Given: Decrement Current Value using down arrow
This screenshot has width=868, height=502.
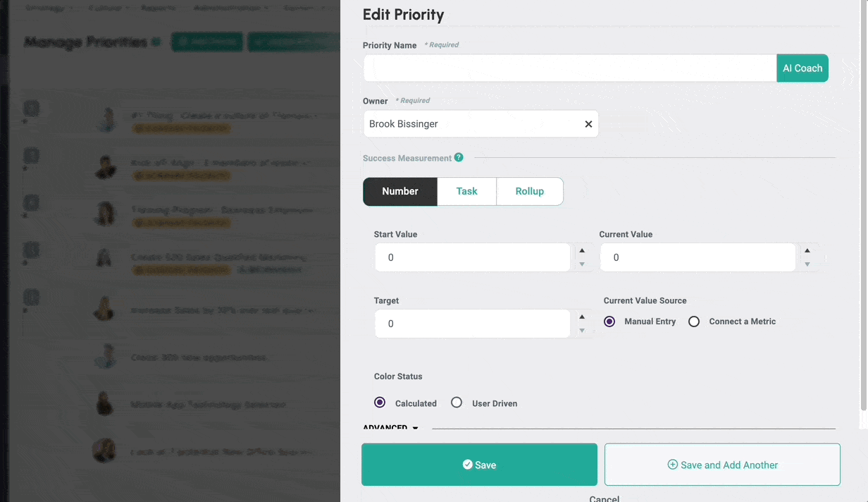Looking at the screenshot, I should point(807,264).
